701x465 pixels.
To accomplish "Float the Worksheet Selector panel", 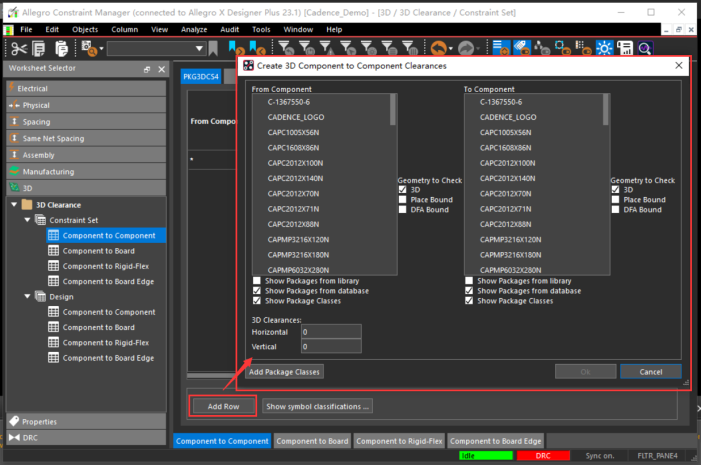I will pyautogui.click(x=147, y=69).
